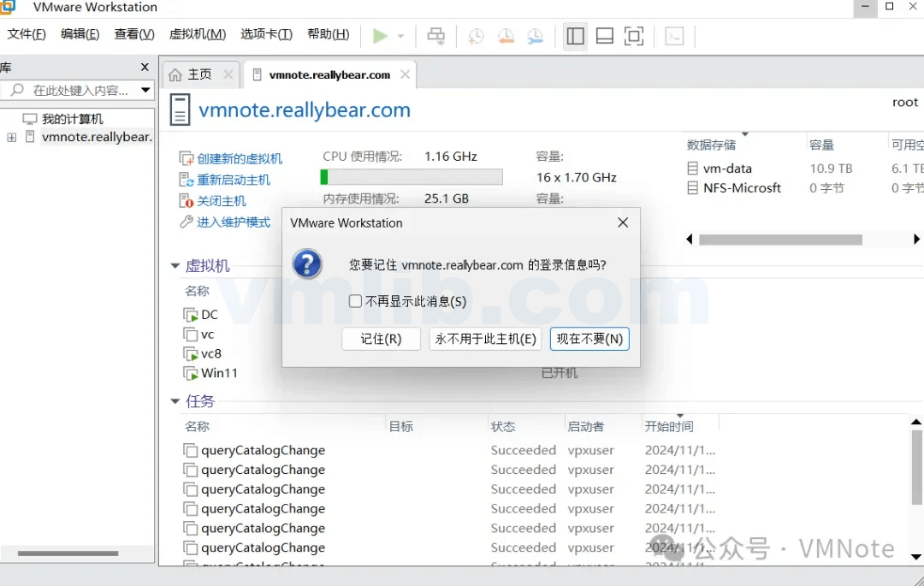
Task: Enter full screen mode via toolbar icon
Action: tap(636, 36)
